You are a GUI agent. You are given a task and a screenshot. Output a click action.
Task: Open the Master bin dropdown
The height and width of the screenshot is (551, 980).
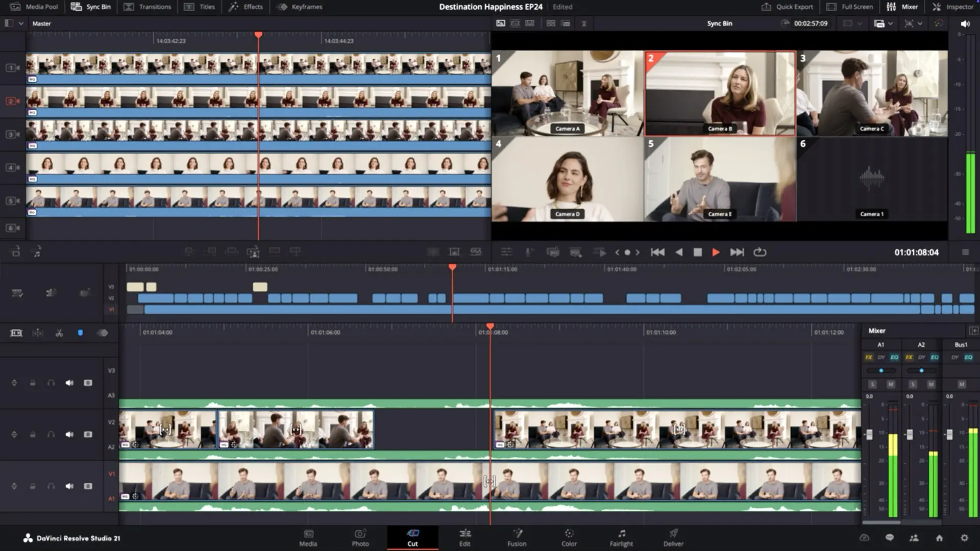(20, 23)
